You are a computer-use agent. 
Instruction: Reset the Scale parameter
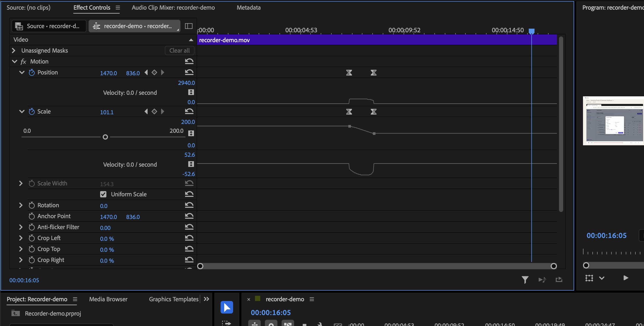[x=189, y=111]
